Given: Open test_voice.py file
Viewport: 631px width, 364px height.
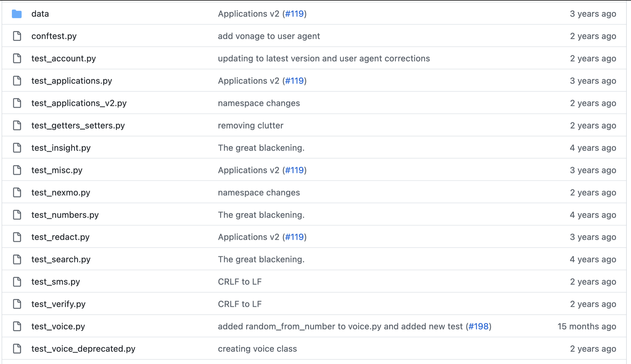Looking at the screenshot, I should tap(58, 327).
